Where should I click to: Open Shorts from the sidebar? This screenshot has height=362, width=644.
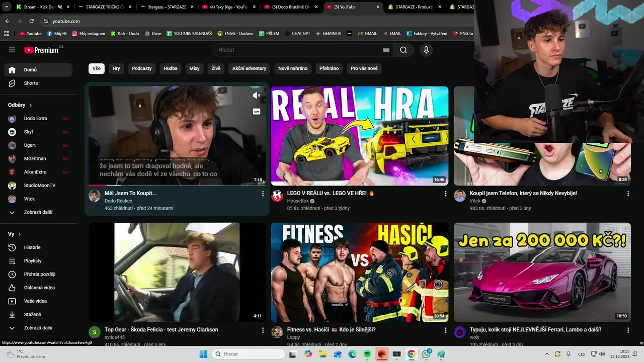click(38, 83)
